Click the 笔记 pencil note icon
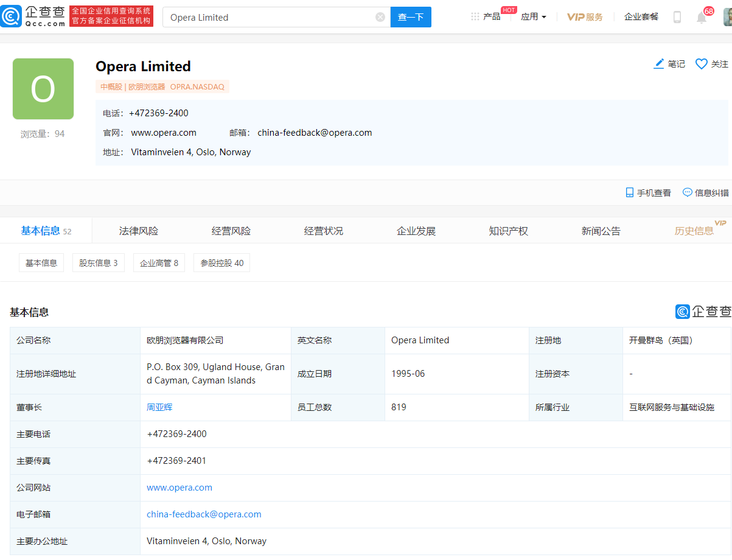 pos(659,64)
